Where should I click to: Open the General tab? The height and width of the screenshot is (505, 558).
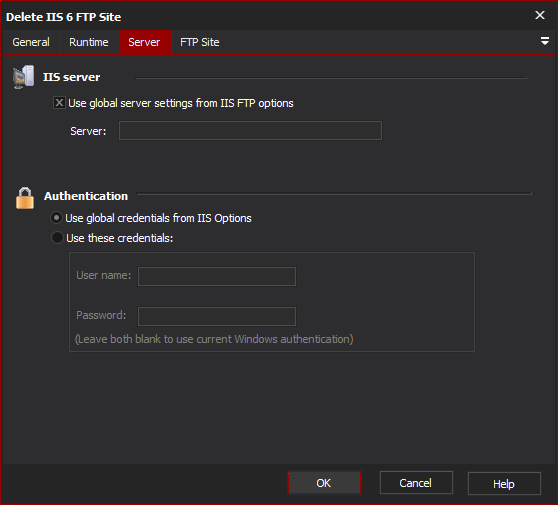click(31, 42)
